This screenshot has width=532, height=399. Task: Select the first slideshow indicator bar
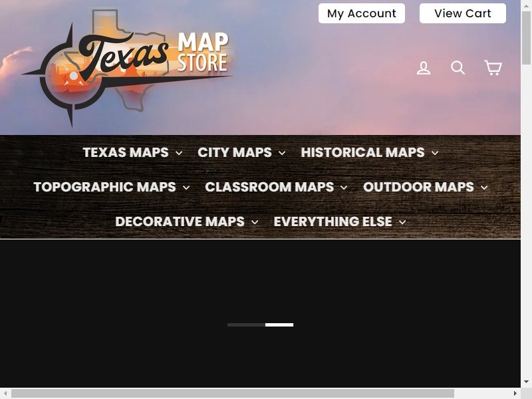coord(246,325)
